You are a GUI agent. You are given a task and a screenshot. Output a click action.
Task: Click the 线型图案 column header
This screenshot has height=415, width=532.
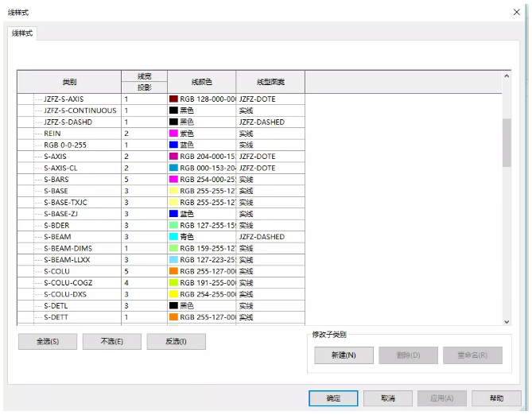[270, 82]
